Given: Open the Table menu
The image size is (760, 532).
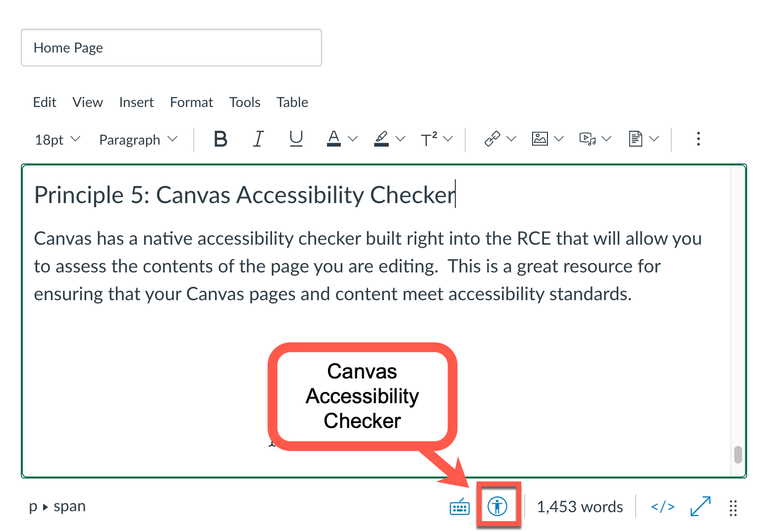Looking at the screenshot, I should [292, 102].
